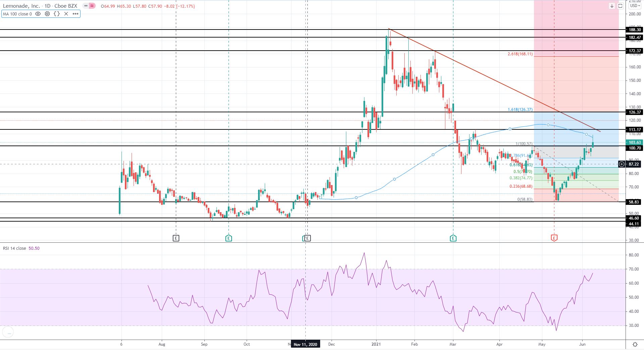Click the Feb label on time axis
644x350 pixels.
coord(414,344)
